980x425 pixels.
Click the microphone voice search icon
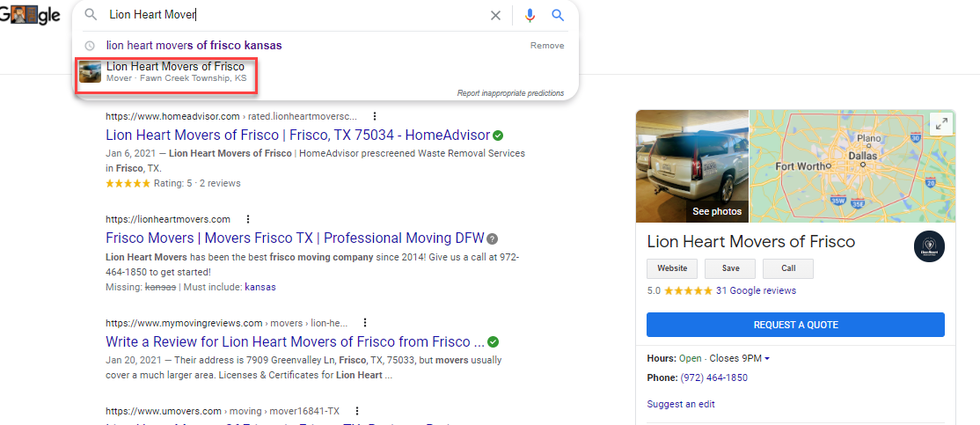click(x=530, y=15)
